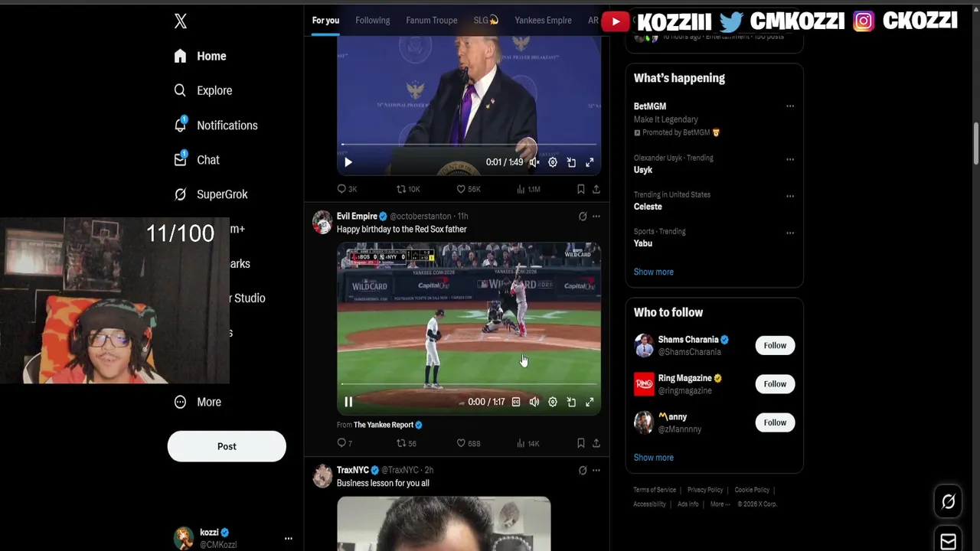Open more options for Yabu trend
Screen dimensions: 980x551
789,233
